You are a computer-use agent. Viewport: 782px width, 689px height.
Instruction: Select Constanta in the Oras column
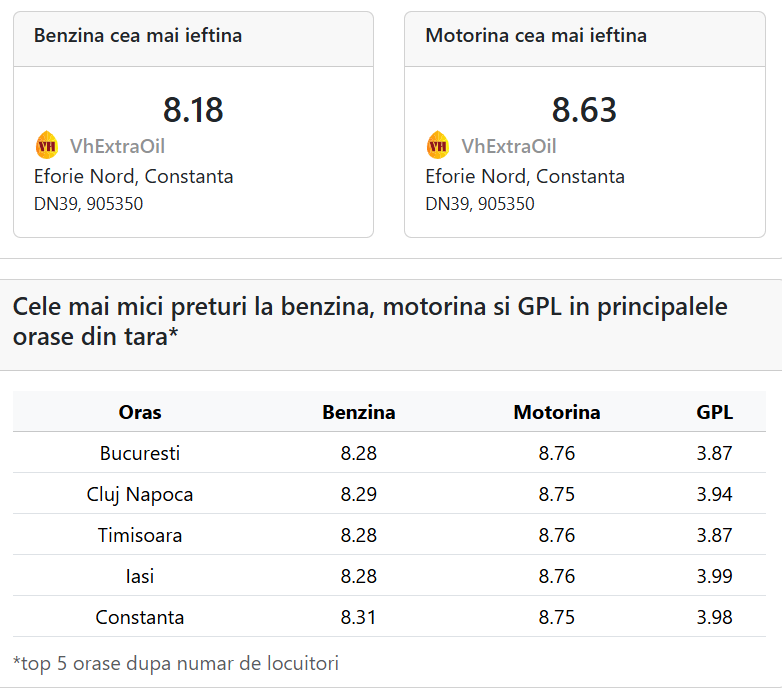pos(140,617)
